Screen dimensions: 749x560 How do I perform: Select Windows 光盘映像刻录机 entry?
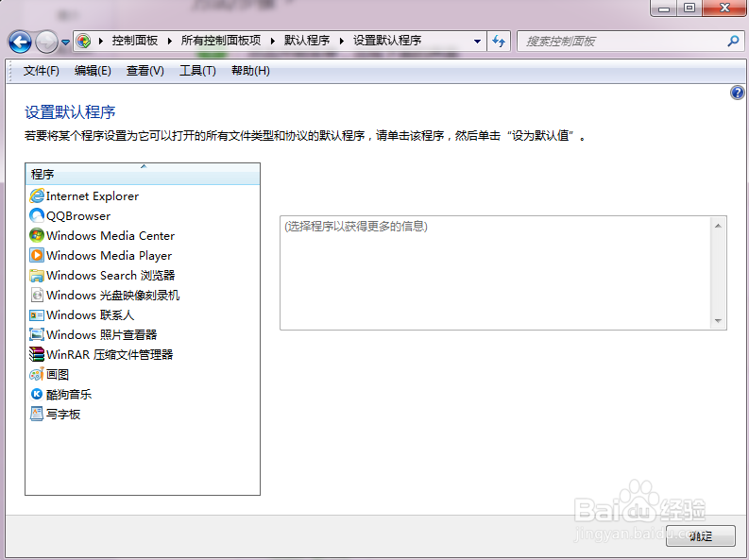point(104,295)
